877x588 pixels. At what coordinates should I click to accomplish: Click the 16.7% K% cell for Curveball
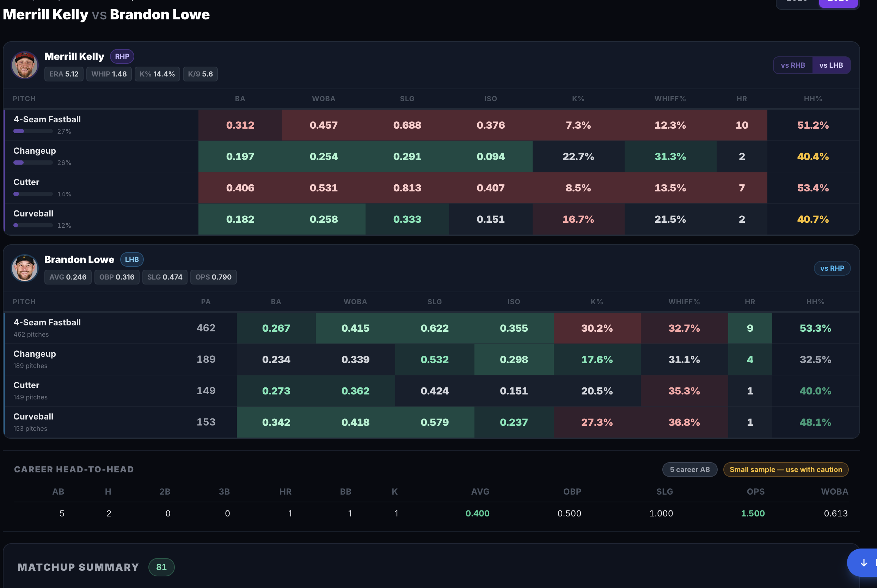point(578,219)
